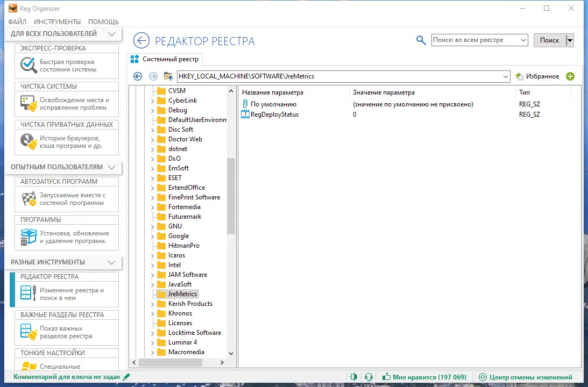Go up one level with folder-up icon
This screenshot has height=387, width=588.
[x=168, y=76]
